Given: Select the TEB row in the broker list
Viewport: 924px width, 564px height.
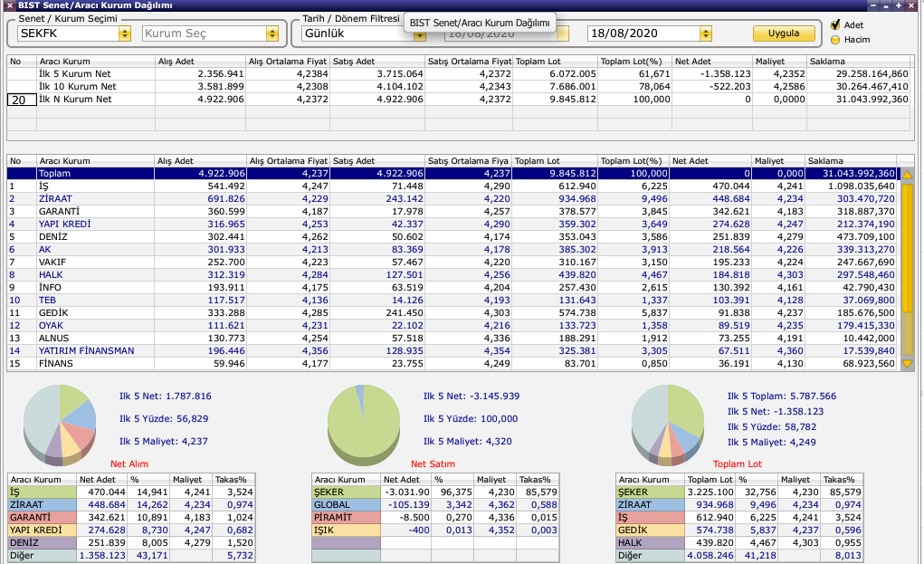Looking at the screenshot, I should pyautogui.click(x=452, y=300).
